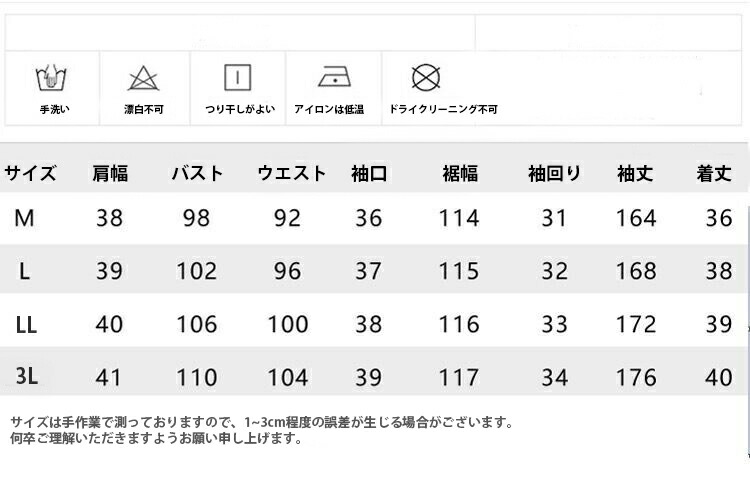Click the no dry cleaning icon
Viewport: 750px width, 479px height.
[427, 77]
